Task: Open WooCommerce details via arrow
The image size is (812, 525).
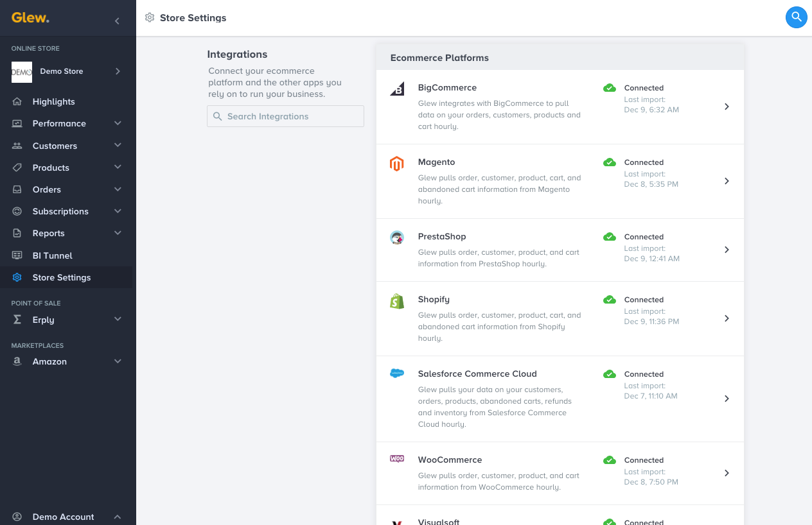Action: tap(727, 473)
